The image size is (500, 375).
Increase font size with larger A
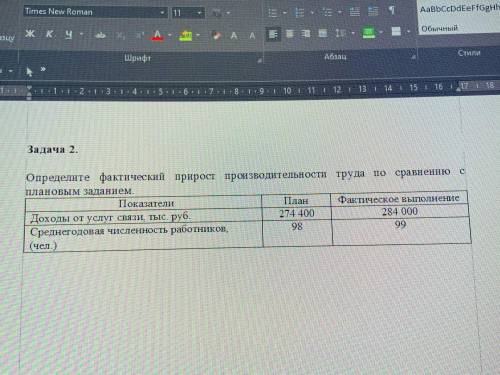(234, 36)
